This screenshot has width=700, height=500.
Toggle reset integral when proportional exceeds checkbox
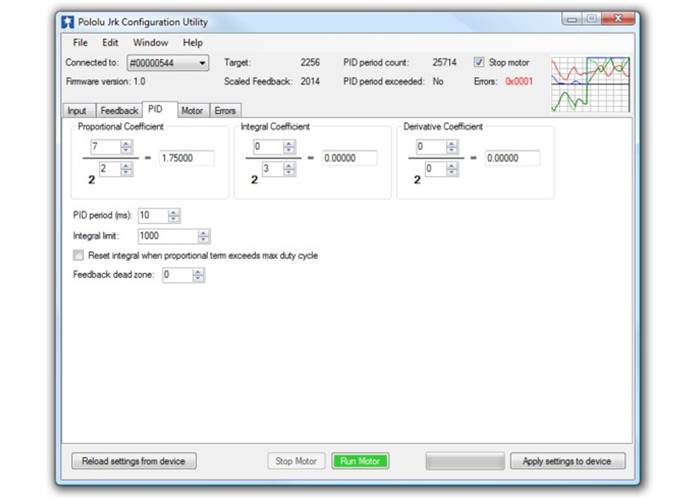point(79,256)
